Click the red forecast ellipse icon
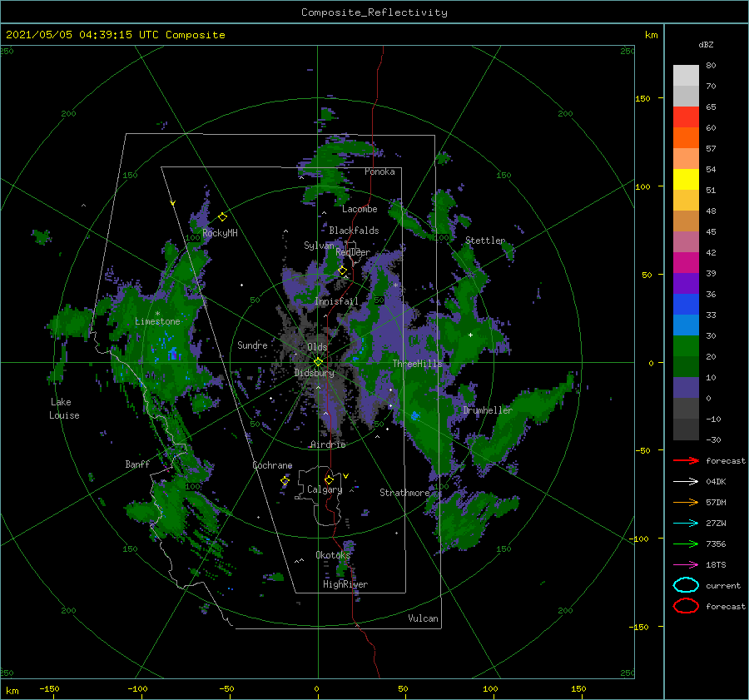This screenshot has height=700, width=749. 686,606
